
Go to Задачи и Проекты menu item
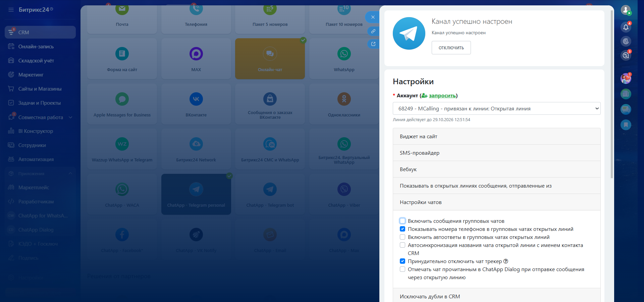pos(40,103)
